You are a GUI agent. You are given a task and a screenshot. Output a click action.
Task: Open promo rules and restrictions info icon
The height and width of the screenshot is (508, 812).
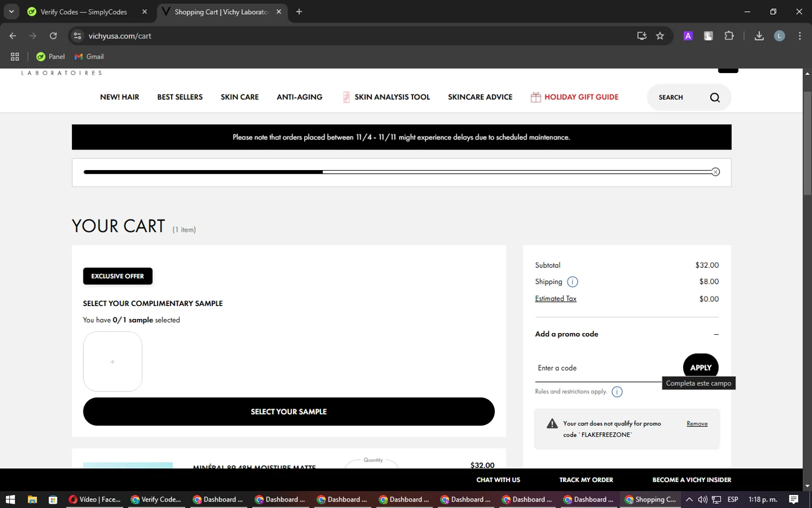coord(617,392)
